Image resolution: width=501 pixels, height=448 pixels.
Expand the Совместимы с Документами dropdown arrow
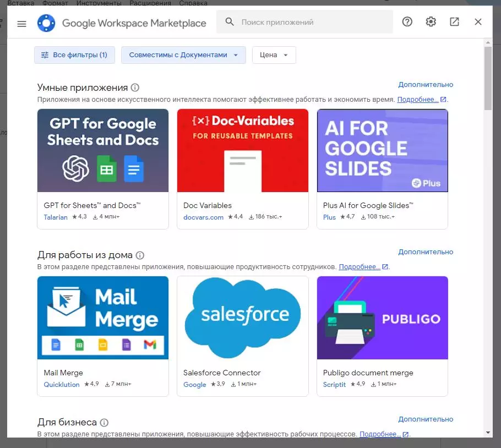pyautogui.click(x=236, y=55)
